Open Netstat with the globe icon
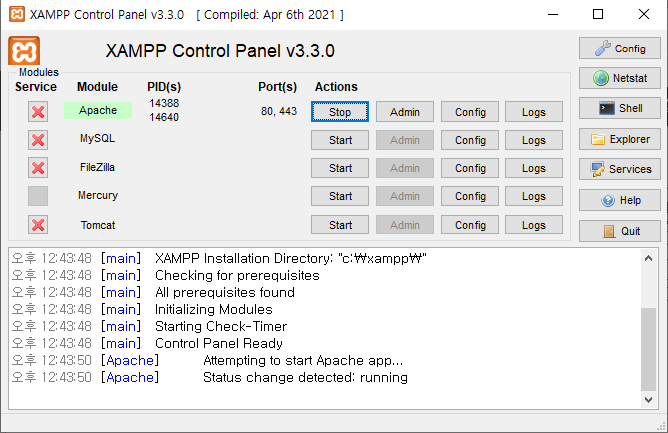This screenshot has width=668, height=433. (619, 78)
